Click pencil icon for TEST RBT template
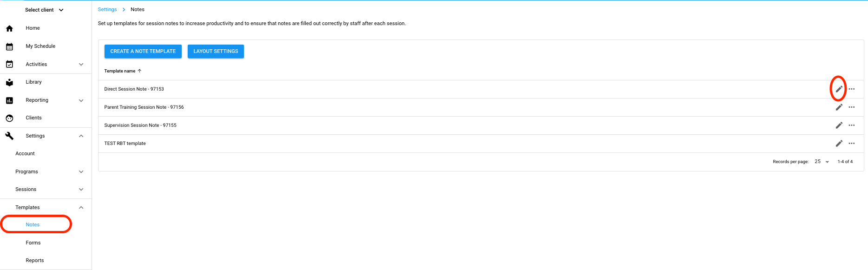868x270 pixels. 839,144
